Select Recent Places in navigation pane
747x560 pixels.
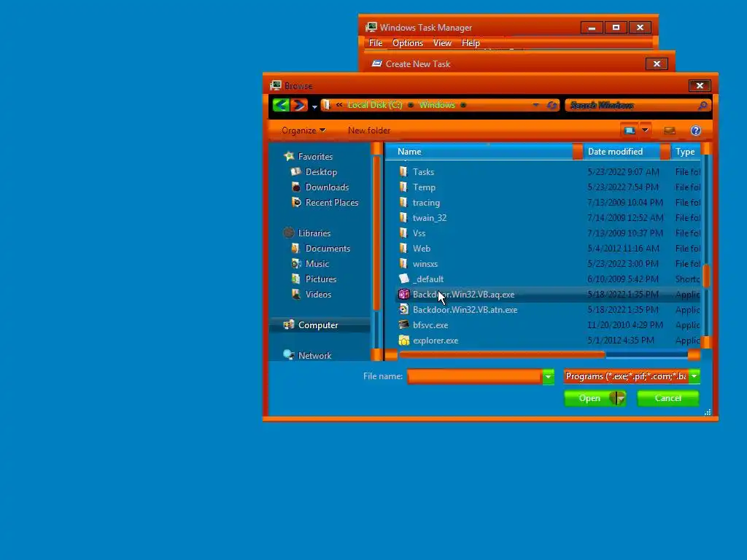click(332, 203)
